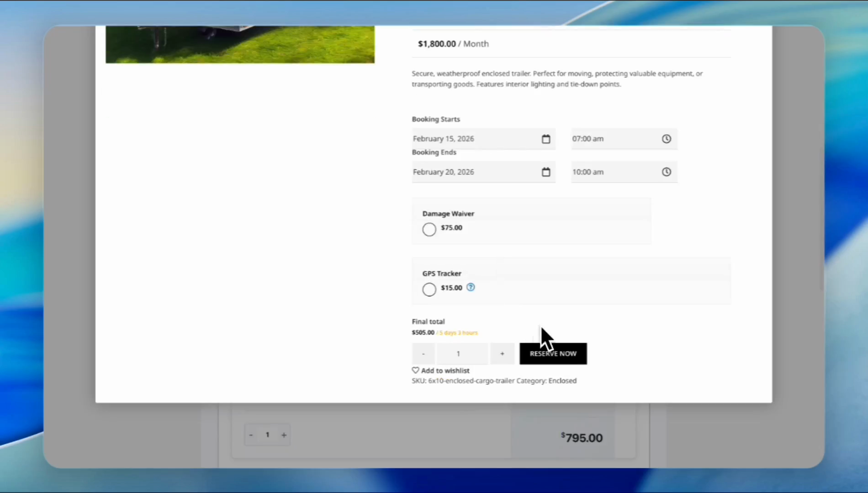The height and width of the screenshot is (493, 868).
Task: Open the Enclosed category link
Action: pos(562,381)
